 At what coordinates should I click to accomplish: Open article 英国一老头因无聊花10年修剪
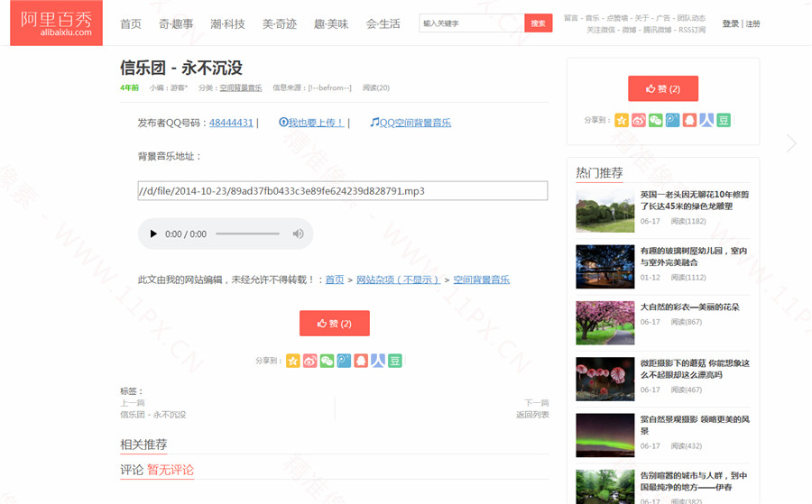tap(695, 200)
